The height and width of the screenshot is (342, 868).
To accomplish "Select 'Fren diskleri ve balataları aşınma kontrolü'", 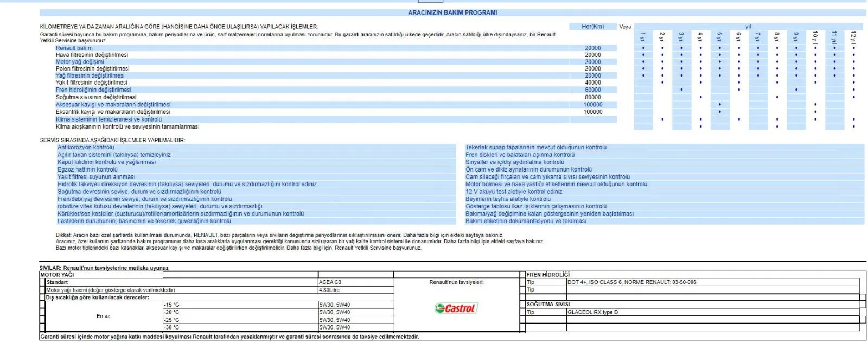I will pos(520,155).
